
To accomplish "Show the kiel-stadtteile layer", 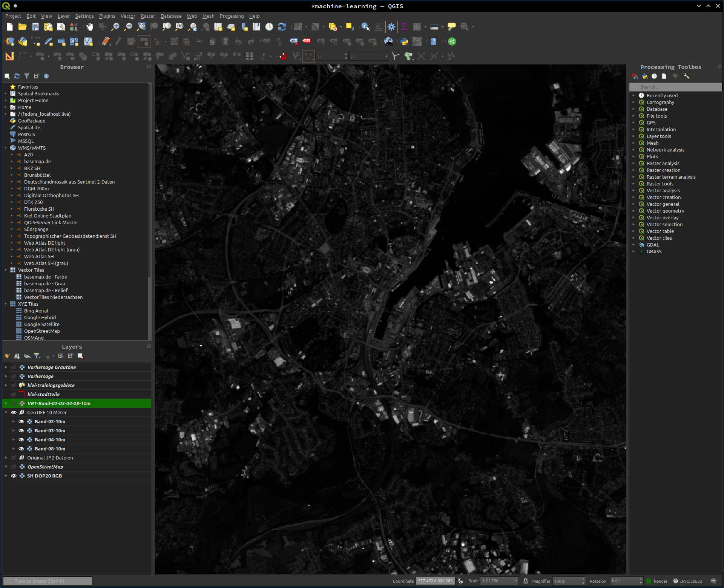I will pos(14,394).
